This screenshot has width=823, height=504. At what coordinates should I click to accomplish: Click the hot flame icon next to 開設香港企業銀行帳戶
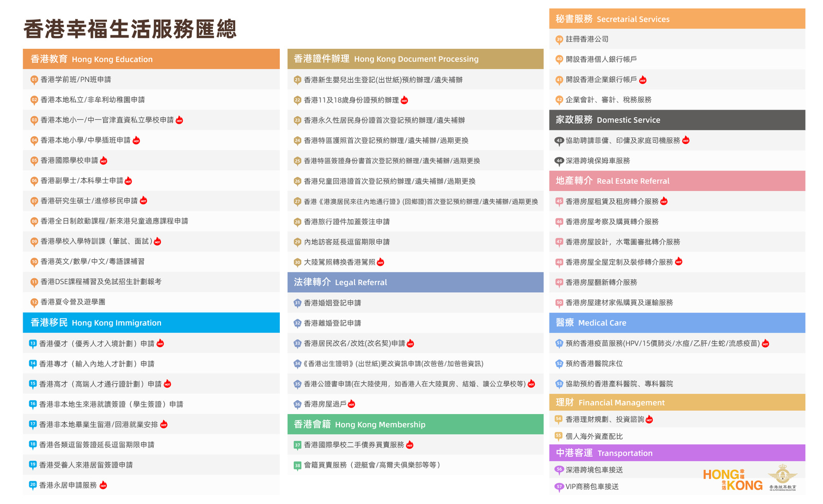[x=643, y=80]
